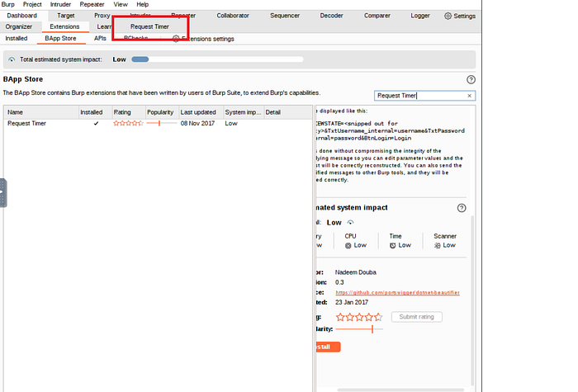
Task: Open the GitHub dotnet-beautifier source link
Action: click(397, 292)
